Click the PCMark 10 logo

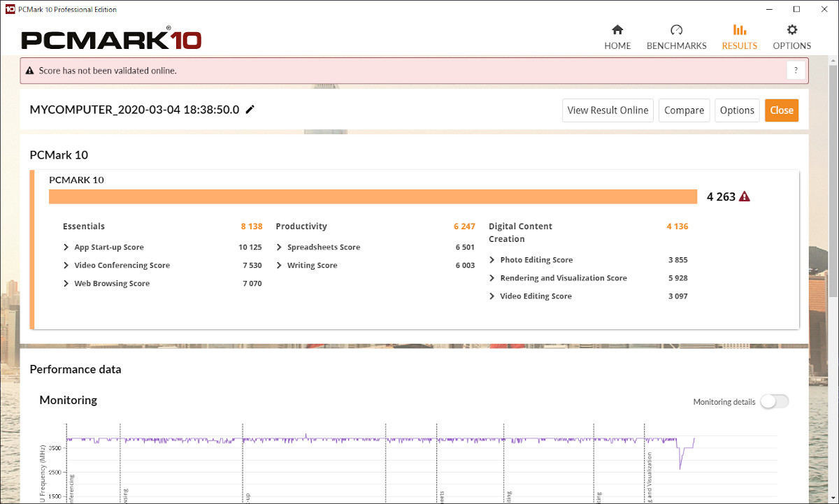pos(111,38)
